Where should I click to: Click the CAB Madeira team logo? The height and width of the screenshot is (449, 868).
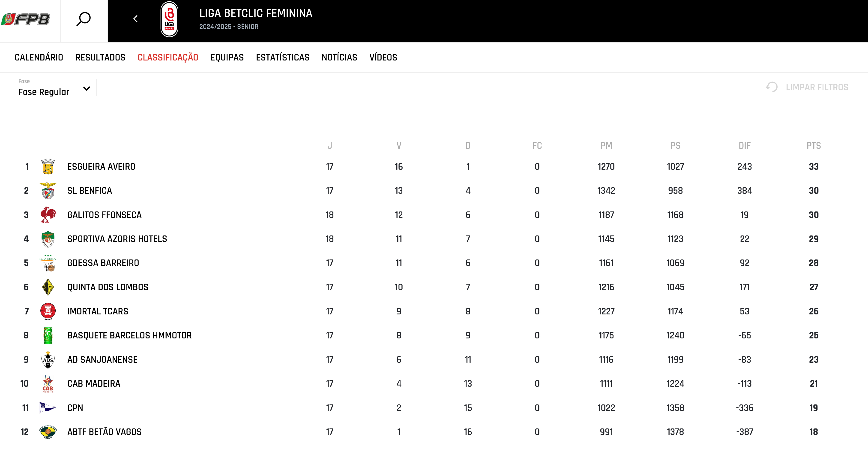coord(48,384)
